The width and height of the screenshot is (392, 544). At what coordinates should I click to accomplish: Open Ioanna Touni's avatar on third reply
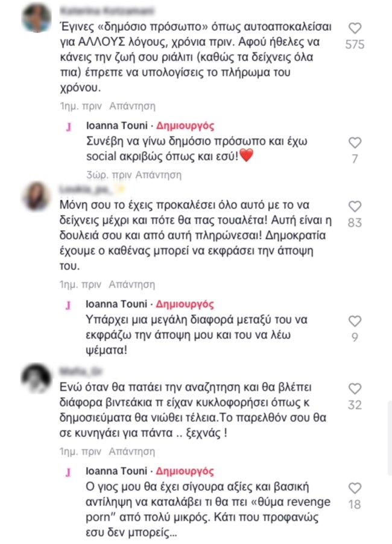pyautogui.click(x=68, y=472)
